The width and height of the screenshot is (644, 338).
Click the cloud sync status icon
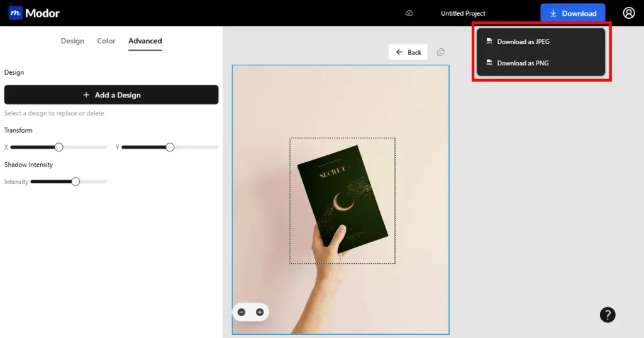[409, 13]
